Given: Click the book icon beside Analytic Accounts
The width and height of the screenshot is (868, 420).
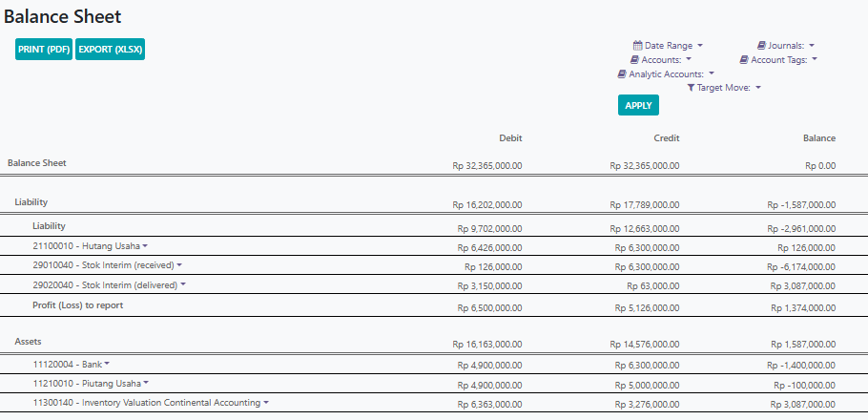Looking at the screenshot, I should 622,73.
